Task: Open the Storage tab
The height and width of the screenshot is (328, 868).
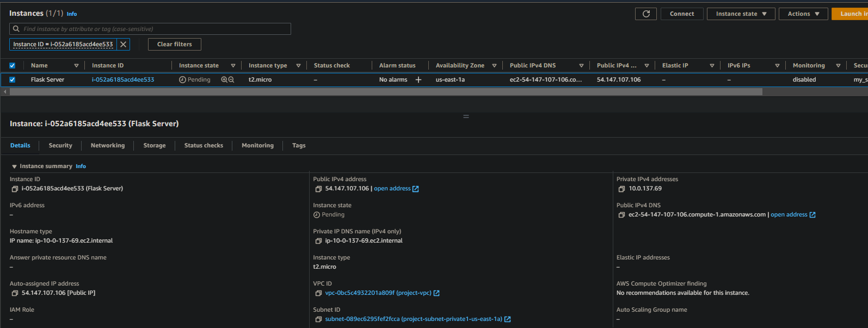Action: coord(155,146)
